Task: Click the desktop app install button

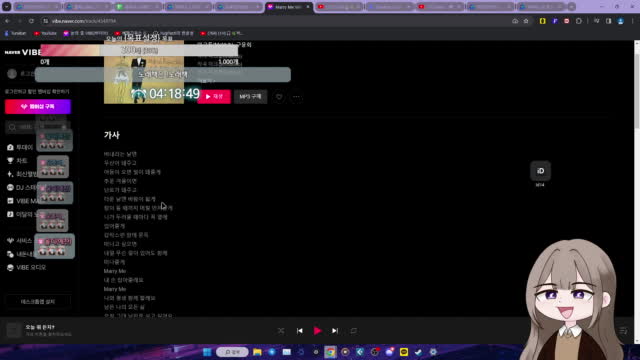Action: click(x=38, y=302)
